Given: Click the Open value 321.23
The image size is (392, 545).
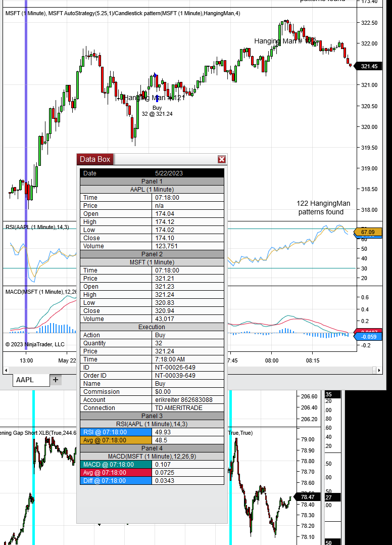Looking at the screenshot, I should (165, 286).
